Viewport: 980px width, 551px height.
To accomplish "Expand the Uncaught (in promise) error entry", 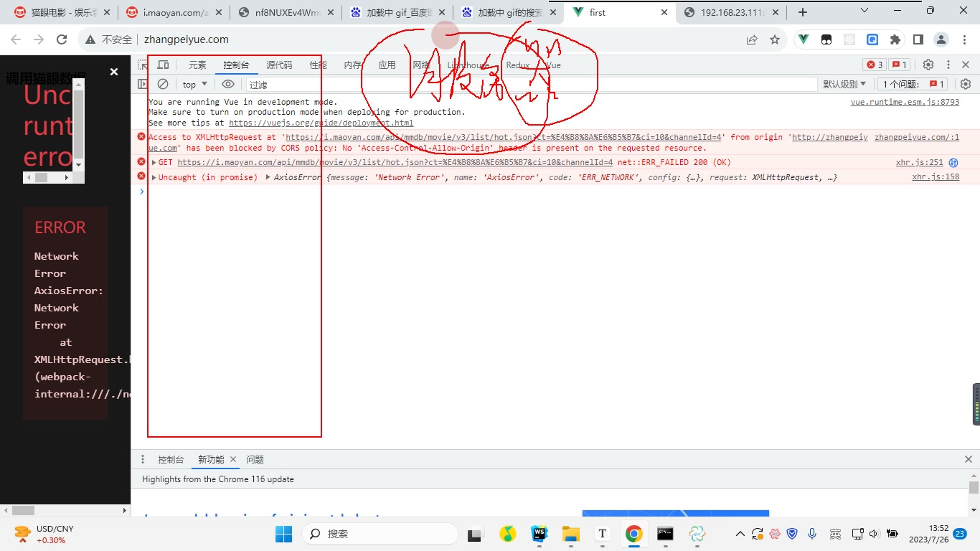I will tap(154, 177).
